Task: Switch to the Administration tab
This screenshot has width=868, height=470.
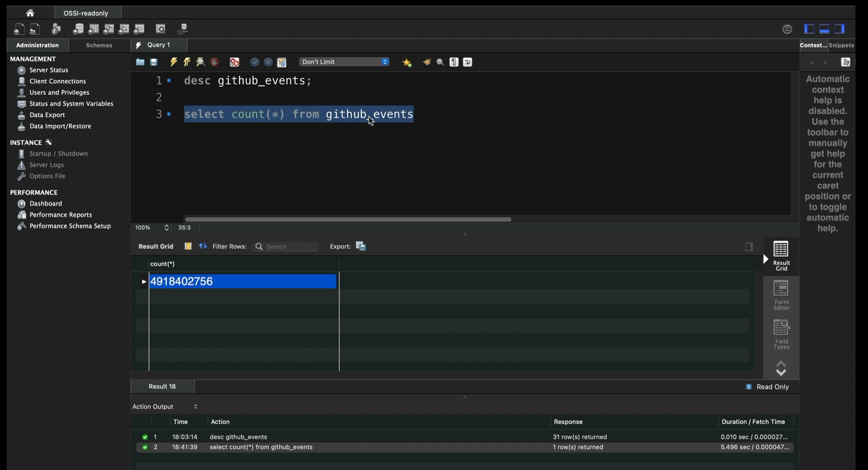Action: click(x=37, y=45)
